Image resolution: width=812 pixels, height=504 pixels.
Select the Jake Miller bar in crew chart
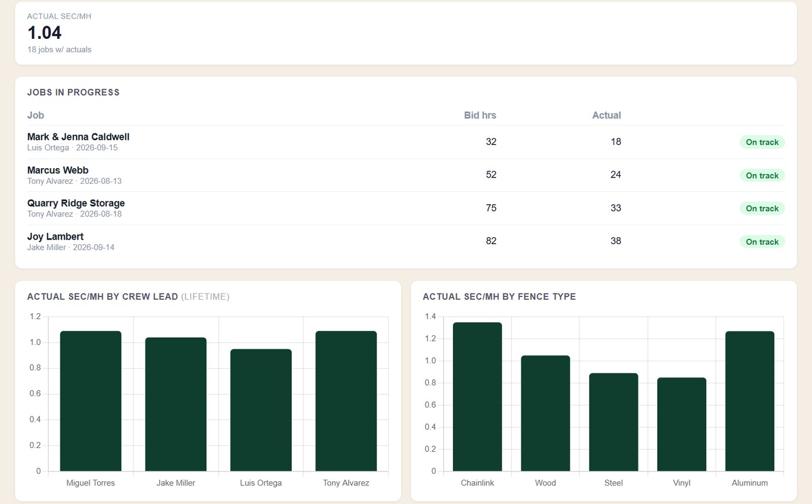click(176, 404)
